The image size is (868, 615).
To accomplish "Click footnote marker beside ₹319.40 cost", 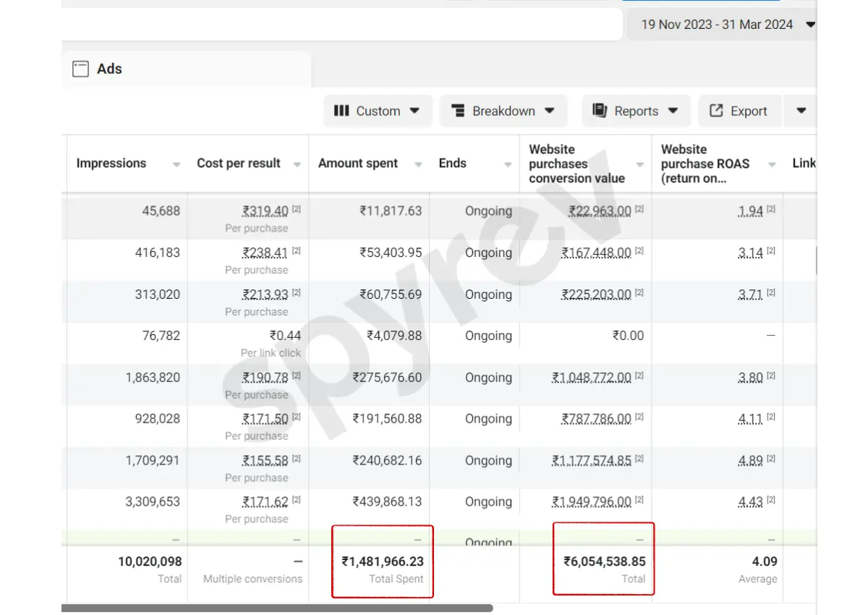I will (x=297, y=210).
